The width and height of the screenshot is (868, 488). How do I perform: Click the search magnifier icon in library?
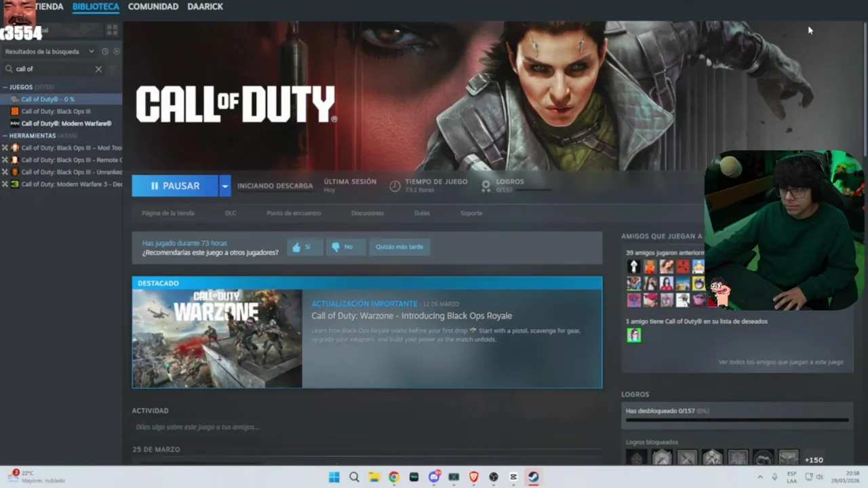point(9,69)
